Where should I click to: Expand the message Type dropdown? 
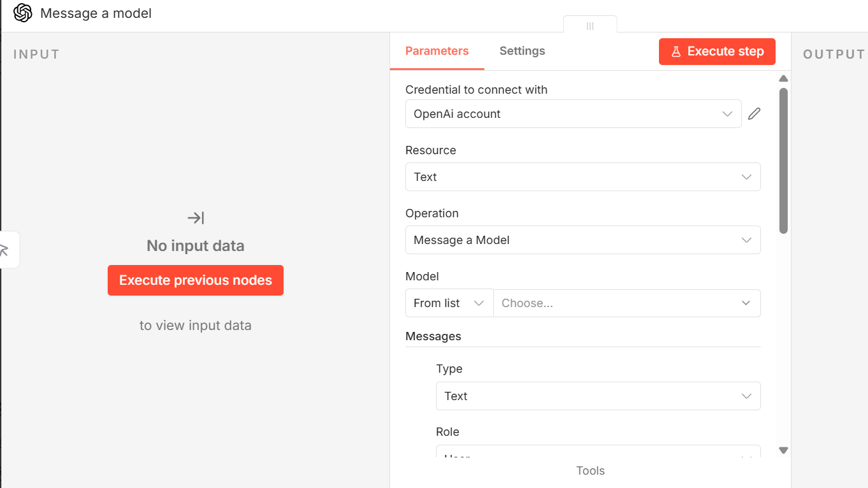pos(598,396)
